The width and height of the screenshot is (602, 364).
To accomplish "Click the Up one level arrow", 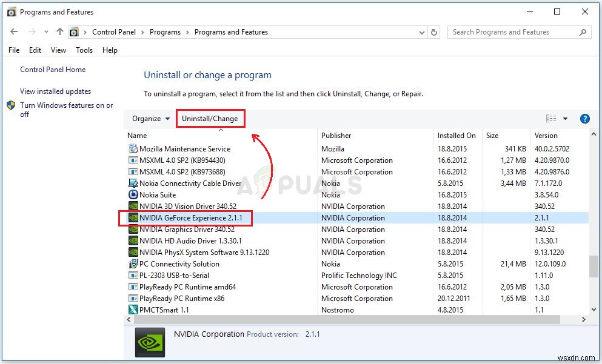I will [58, 31].
